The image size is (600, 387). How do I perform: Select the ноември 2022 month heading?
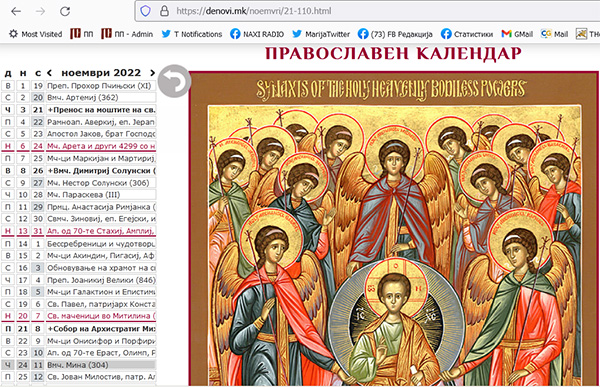coord(101,72)
